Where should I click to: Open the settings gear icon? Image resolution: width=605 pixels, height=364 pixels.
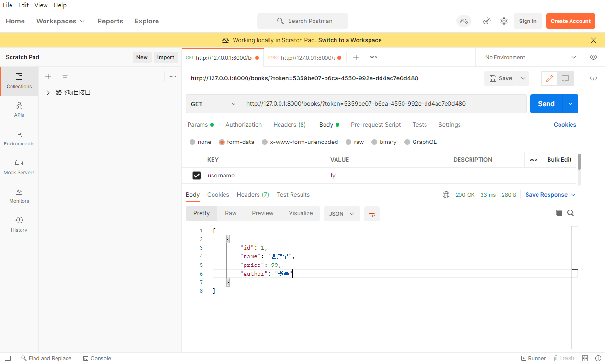point(504,21)
